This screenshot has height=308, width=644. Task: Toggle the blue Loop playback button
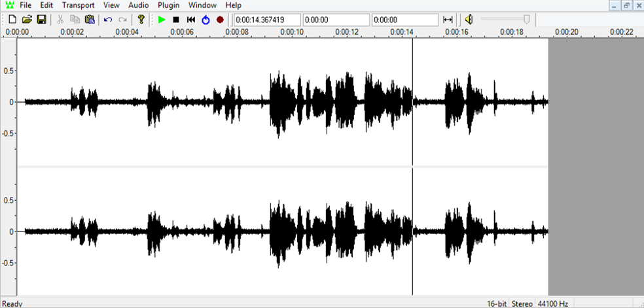pos(206,20)
